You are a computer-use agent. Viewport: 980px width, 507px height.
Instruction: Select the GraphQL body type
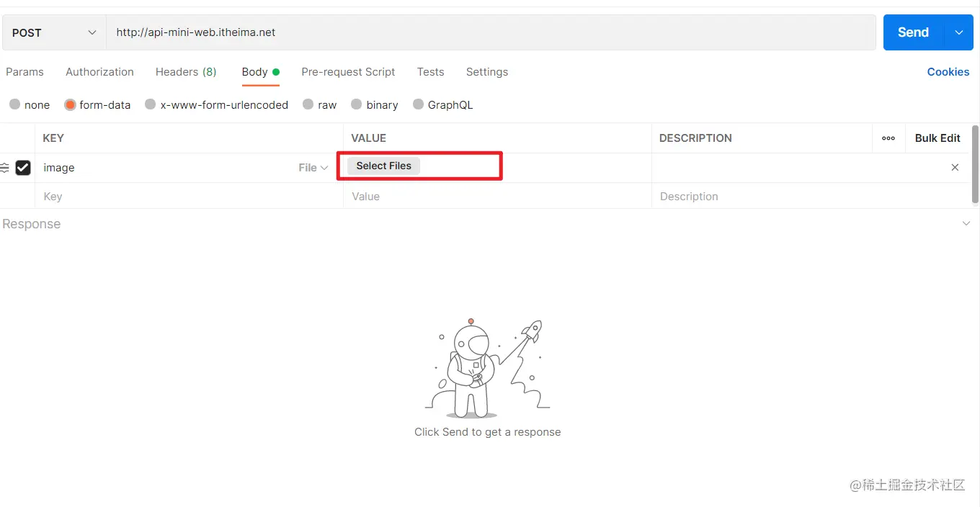[x=442, y=104]
